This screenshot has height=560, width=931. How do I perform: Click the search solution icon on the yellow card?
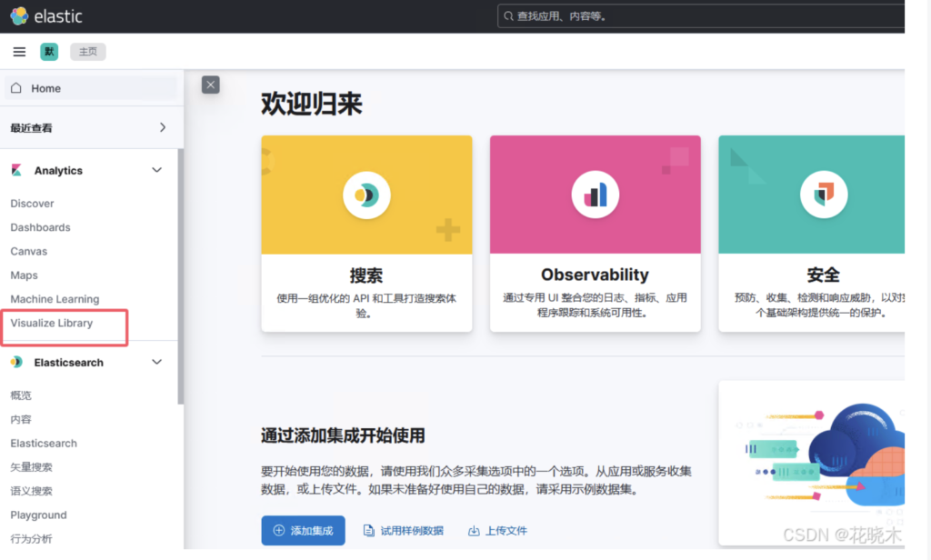tap(366, 195)
